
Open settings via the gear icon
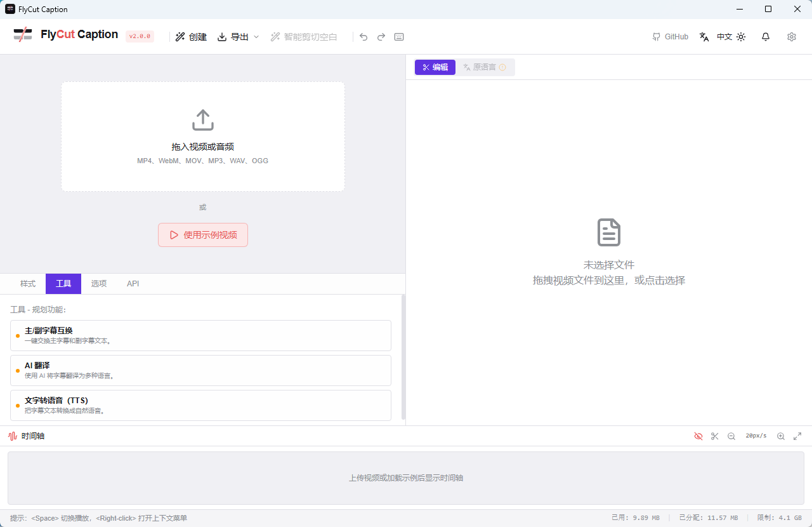tap(792, 37)
